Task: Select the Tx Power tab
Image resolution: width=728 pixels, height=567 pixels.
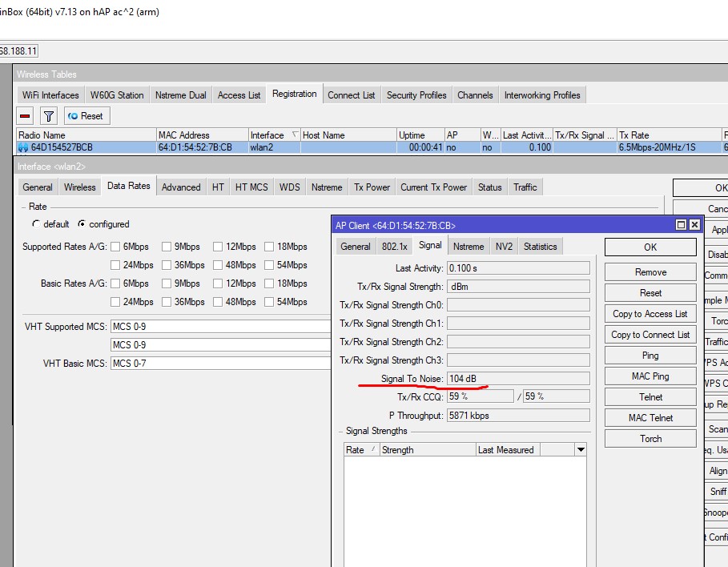Action: 371,187
